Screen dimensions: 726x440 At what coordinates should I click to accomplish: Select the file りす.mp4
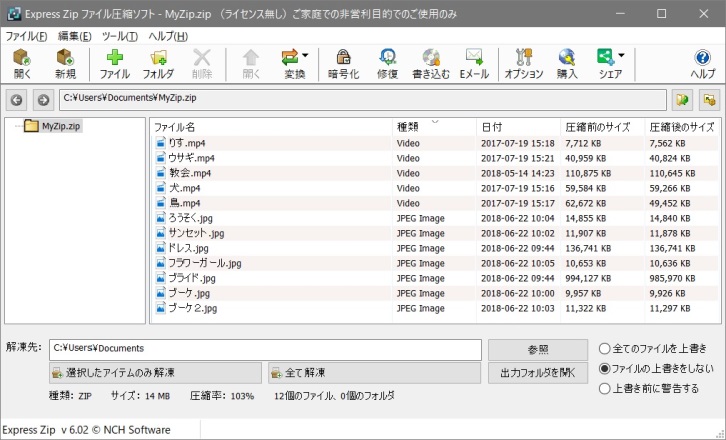pos(187,143)
